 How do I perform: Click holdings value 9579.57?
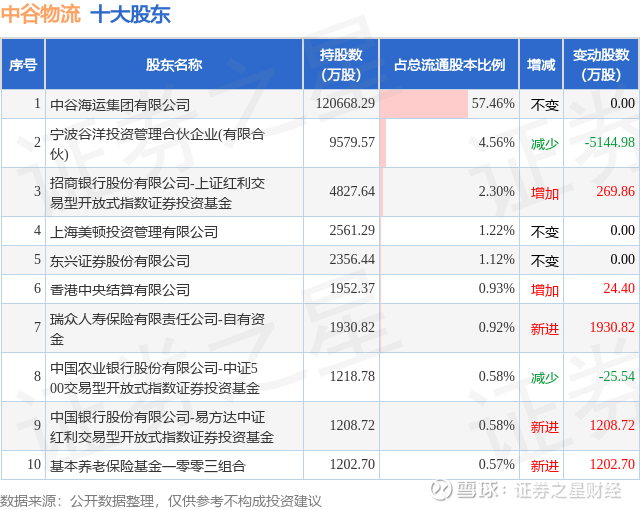coord(352,142)
